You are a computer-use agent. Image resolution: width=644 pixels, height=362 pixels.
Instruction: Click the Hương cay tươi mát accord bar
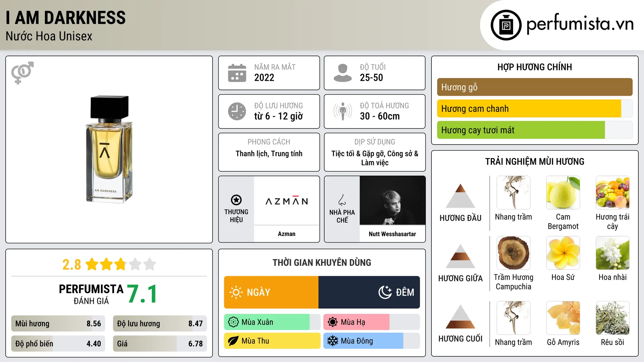535,130
